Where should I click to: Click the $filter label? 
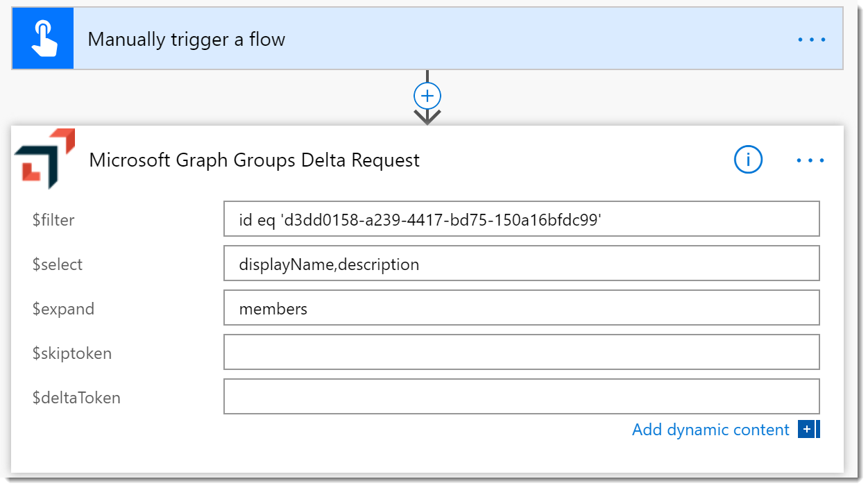tap(53, 220)
